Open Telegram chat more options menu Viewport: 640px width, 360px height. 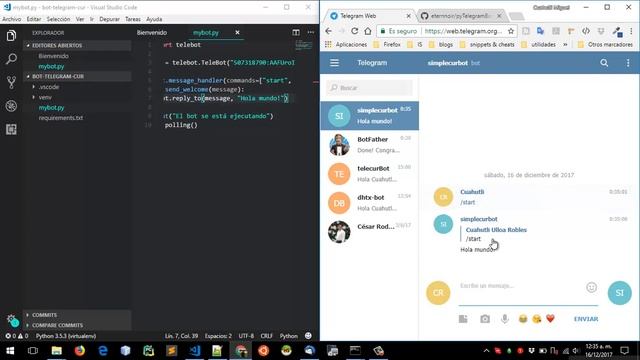(628, 63)
